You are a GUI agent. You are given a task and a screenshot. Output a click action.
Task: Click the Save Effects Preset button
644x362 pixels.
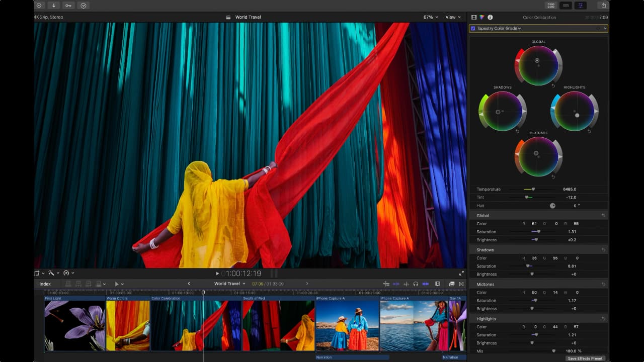585,358
